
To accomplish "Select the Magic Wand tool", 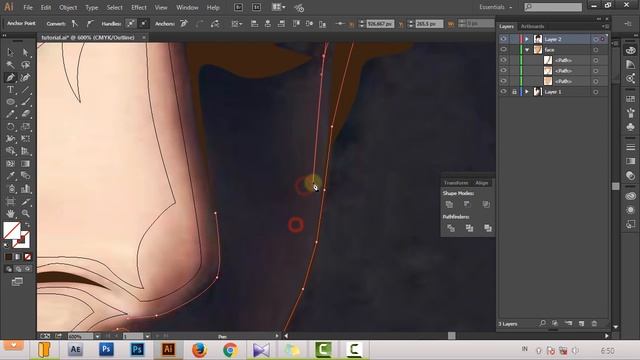I will pos(10,65).
